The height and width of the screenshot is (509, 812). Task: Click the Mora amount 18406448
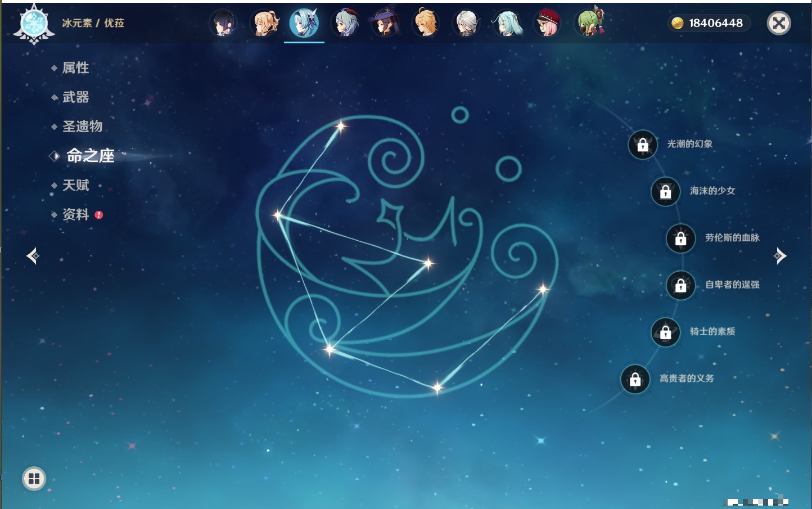[716, 23]
